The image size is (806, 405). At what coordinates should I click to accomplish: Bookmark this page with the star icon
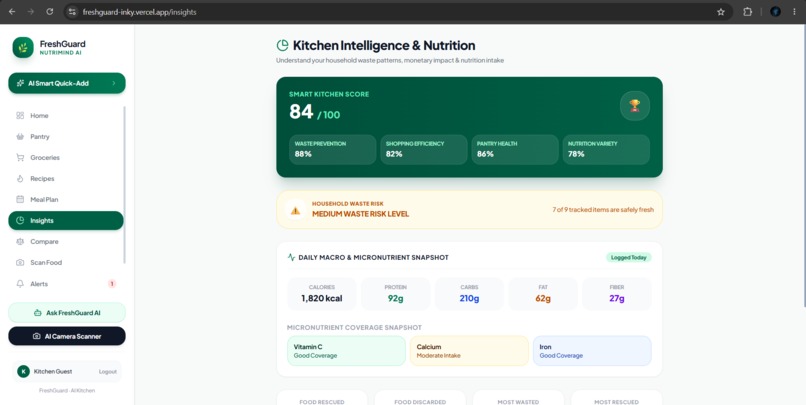pyautogui.click(x=721, y=12)
